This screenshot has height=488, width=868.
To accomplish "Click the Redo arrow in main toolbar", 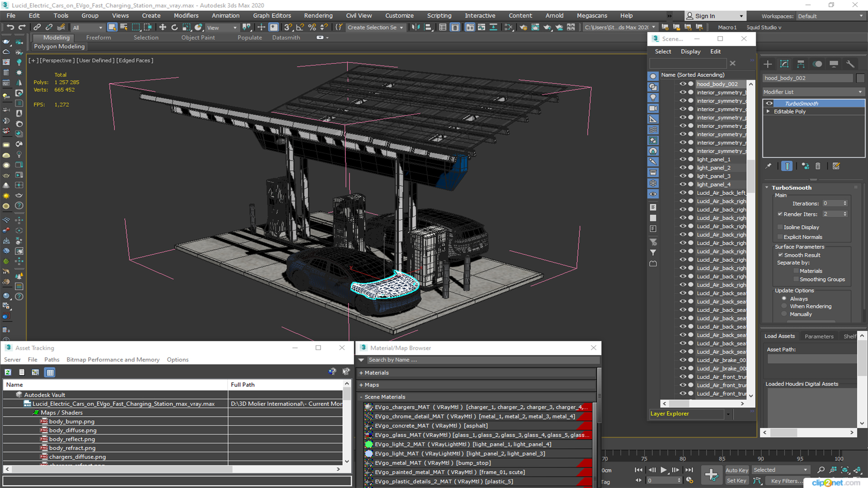I will click(x=21, y=28).
